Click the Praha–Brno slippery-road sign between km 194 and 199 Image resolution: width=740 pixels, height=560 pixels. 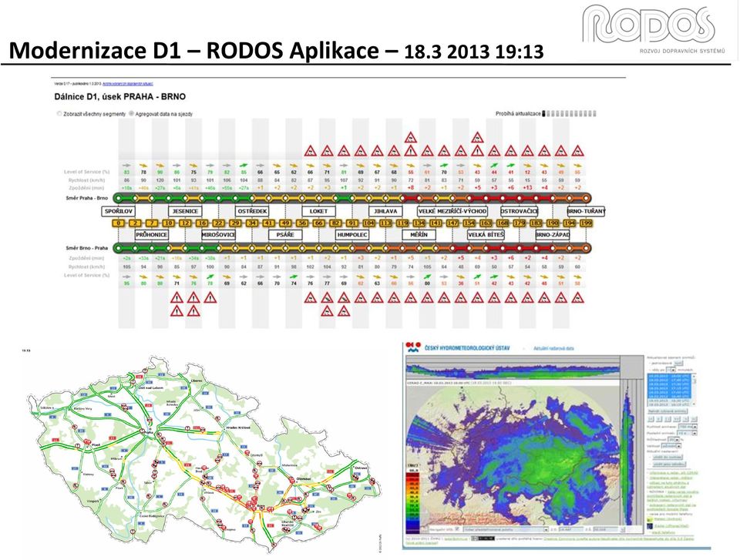577,152
